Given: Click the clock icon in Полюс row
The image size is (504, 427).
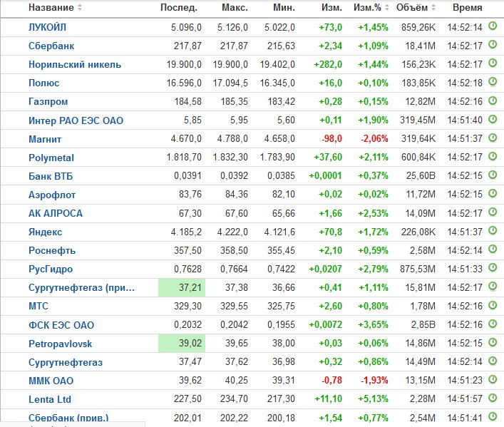Looking at the screenshot, I should pos(493,82).
